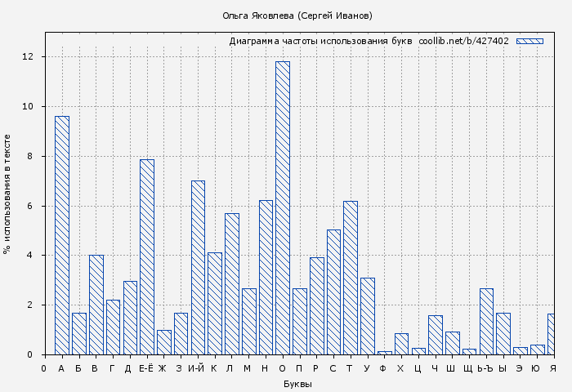Image resolution: width=572 pixels, height=392 pixels.
Task: Click the bar for letter С
Action: tap(333, 292)
